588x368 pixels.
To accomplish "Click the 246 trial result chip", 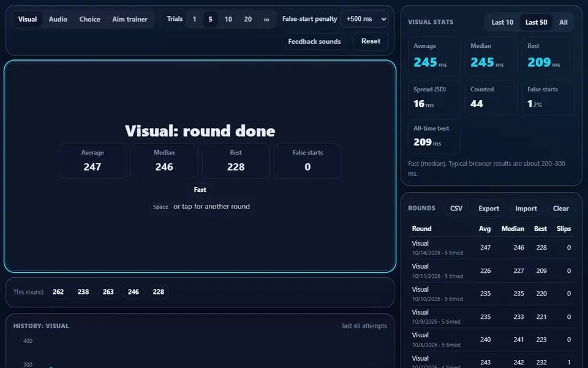I will (133, 292).
